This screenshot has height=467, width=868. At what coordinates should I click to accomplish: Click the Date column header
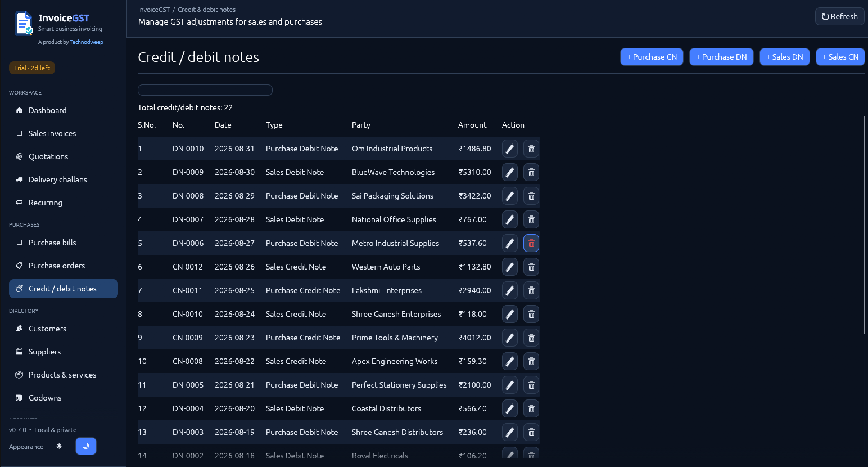(x=223, y=125)
